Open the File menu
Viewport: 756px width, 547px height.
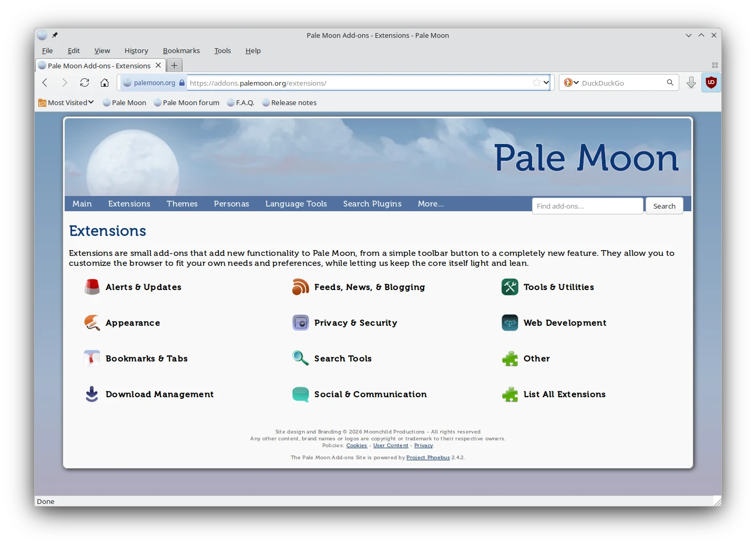click(47, 50)
